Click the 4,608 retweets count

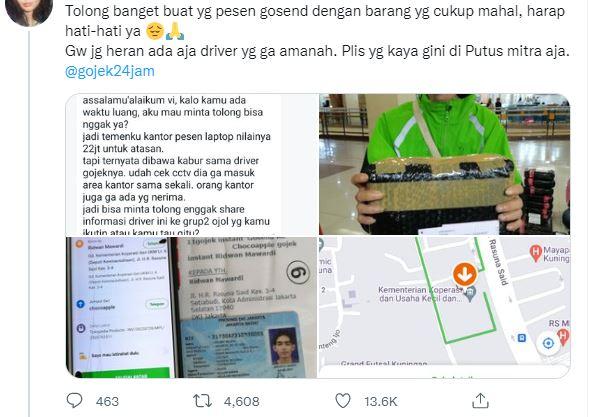click(x=242, y=402)
